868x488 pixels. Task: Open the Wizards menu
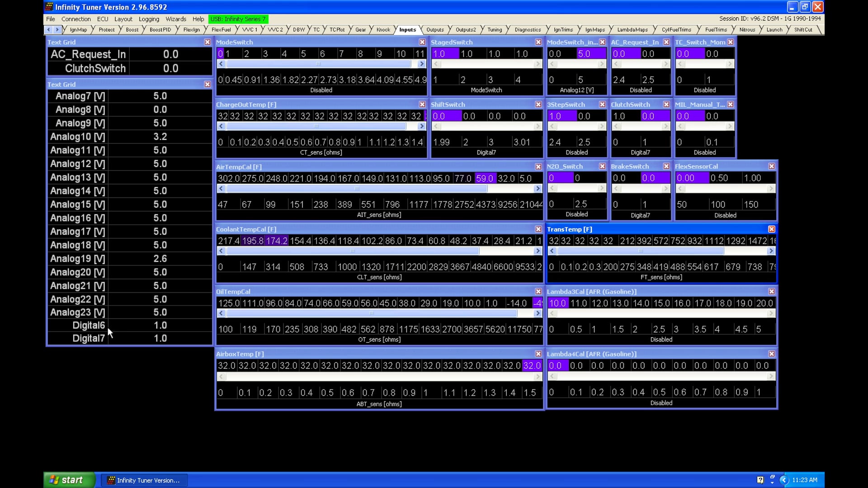coord(175,19)
